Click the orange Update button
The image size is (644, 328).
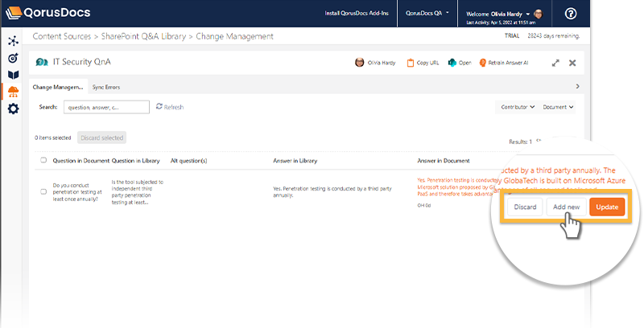[607, 207]
